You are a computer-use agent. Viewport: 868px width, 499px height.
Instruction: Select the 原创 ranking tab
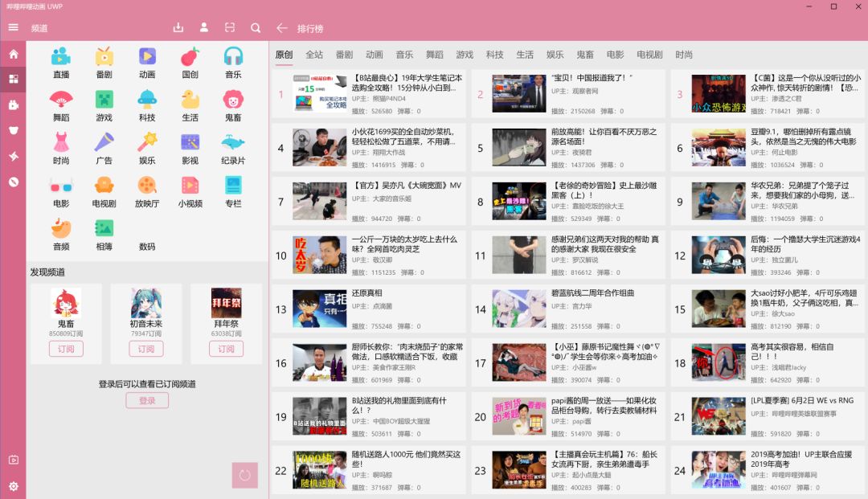(284, 54)
